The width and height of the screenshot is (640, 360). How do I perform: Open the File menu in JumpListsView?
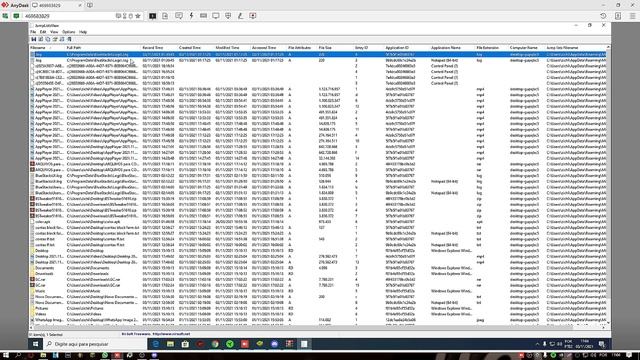pos(33,32)
